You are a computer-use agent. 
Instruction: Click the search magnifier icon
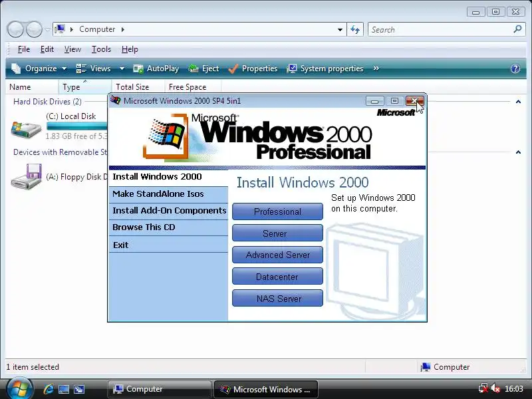(x=517, y=29)
